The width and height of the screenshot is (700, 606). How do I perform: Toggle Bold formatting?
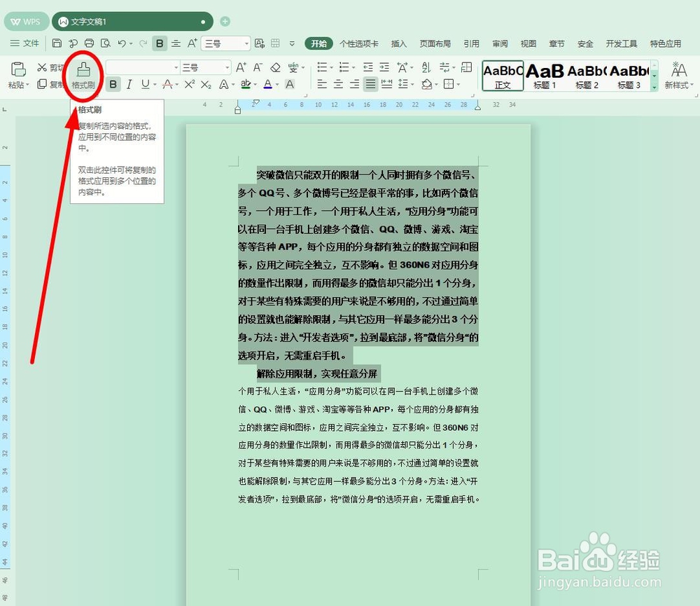(113, 85)
